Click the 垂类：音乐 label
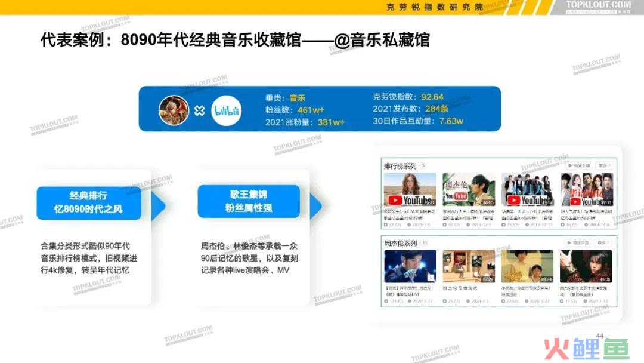 [x=285, y=98]
